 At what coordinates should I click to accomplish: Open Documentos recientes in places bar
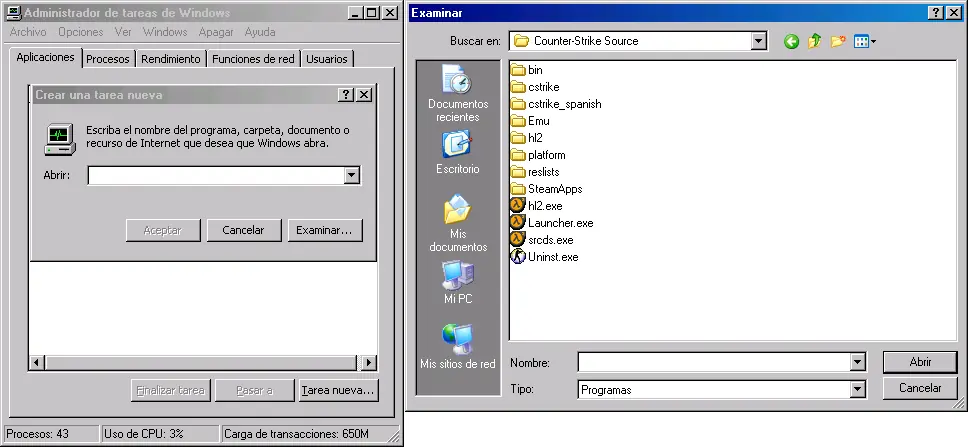458,94
